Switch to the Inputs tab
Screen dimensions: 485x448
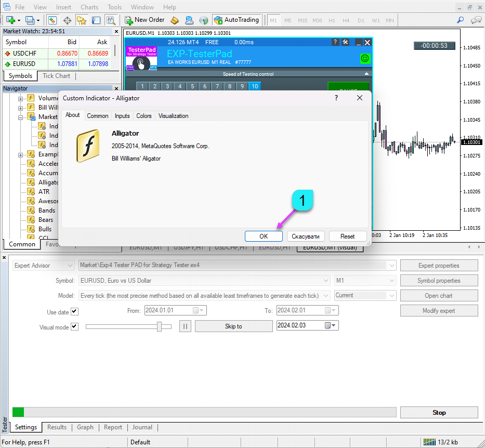tap(122, 116)
